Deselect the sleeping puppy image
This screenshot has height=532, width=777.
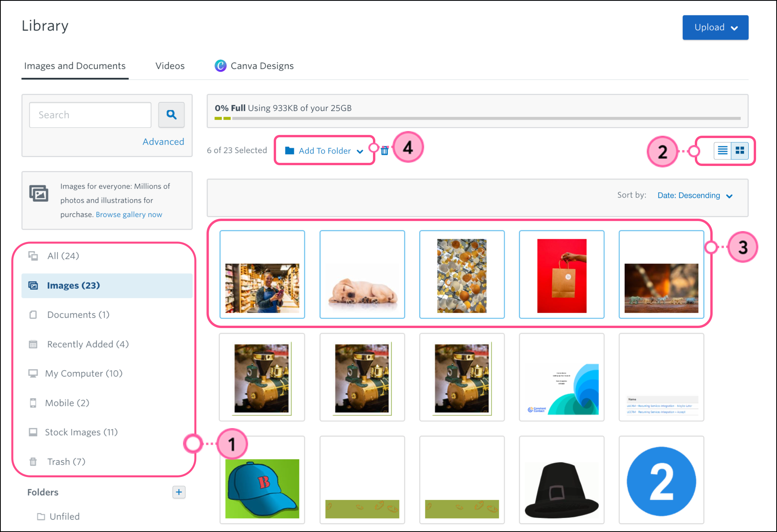tap(362, 275)
